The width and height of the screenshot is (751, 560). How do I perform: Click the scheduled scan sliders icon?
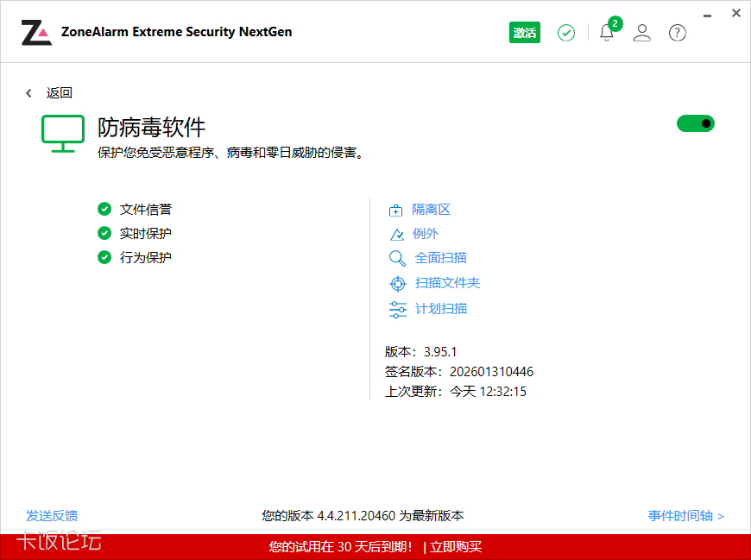point(397,309)
